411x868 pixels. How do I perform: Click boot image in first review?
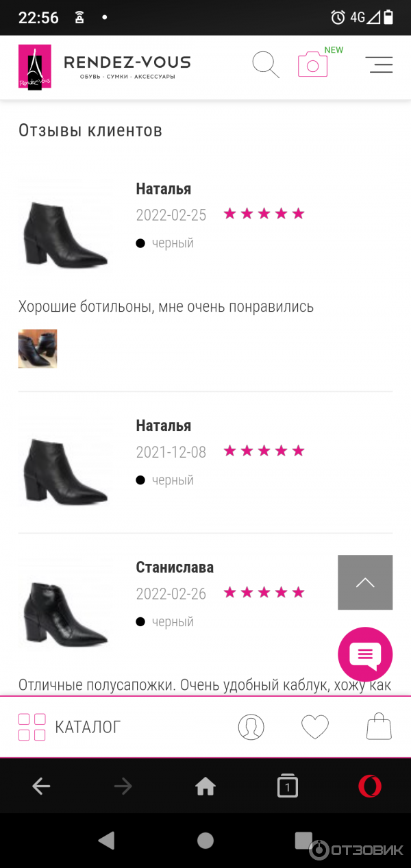coord(65,225)
